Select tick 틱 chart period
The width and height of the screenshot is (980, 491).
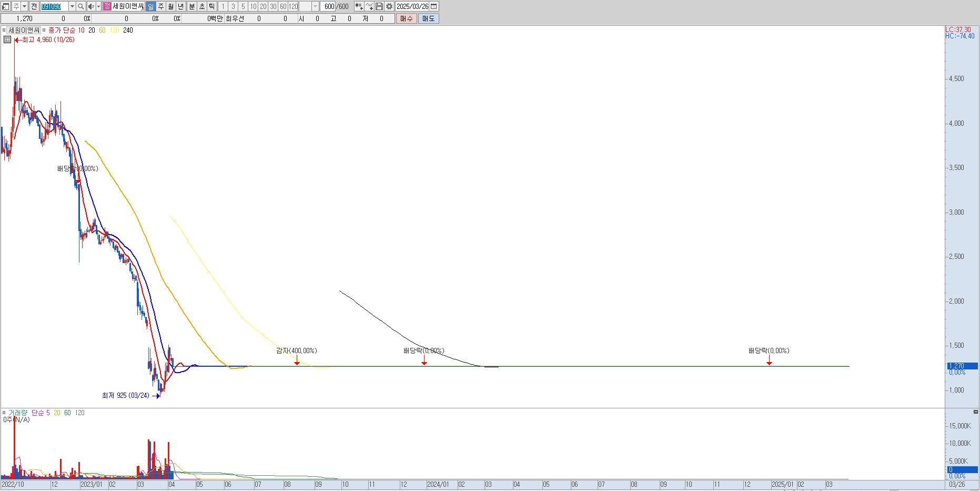(212, 6)
